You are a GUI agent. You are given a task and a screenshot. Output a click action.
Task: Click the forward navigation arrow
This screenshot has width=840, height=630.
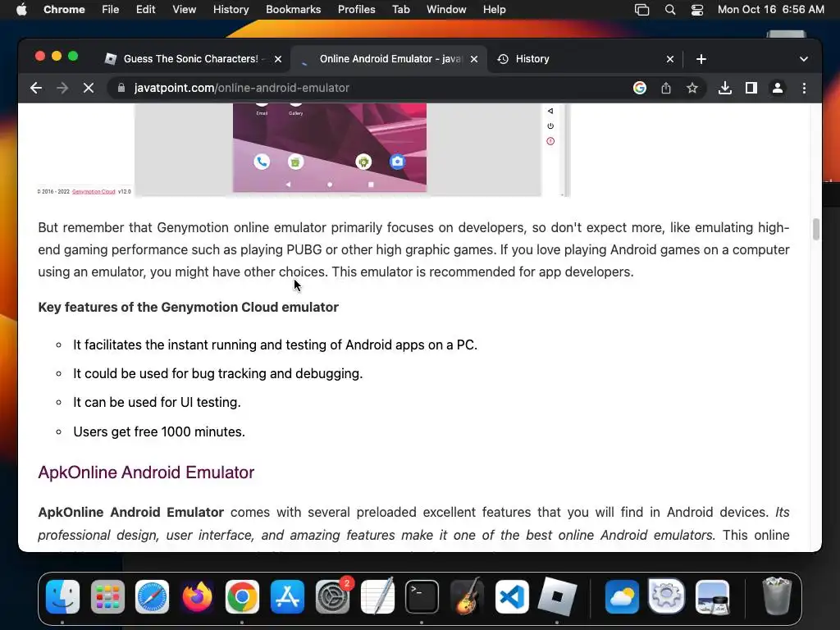point(62,88)
